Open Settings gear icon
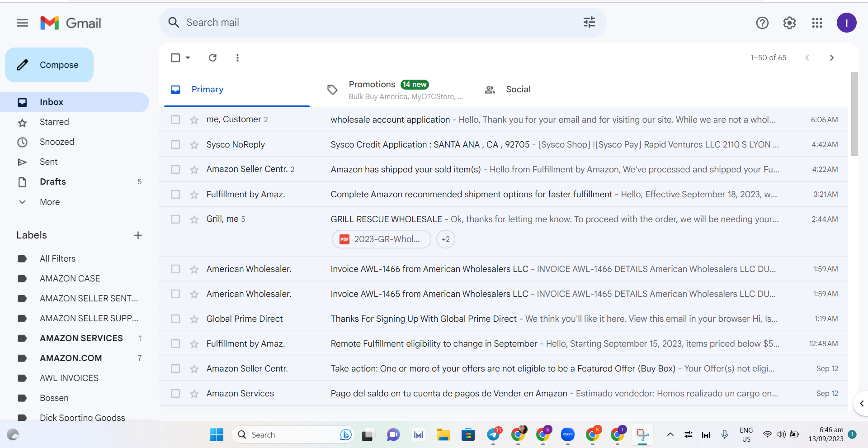Viewport: 868px width, 448px height. (x=789, y=23)
